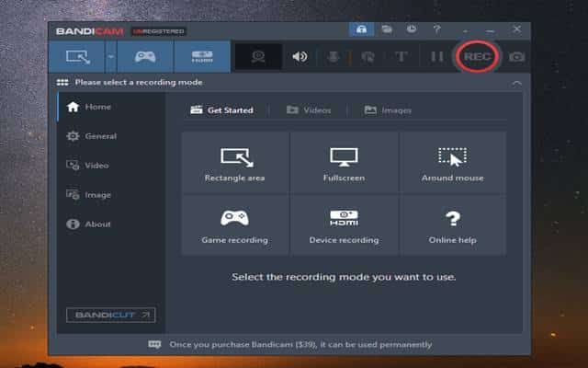
Task: Open Video settings in sidebar
Action: tap(111, 166)
